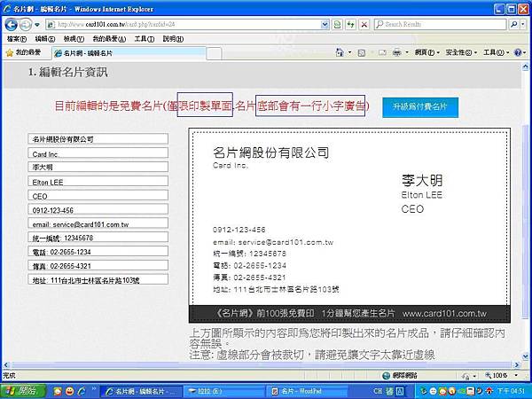Open the 安全性(S) command bar menu
Image resolution: width=532 pixels, height=399 pixels.
pos(461,52)
